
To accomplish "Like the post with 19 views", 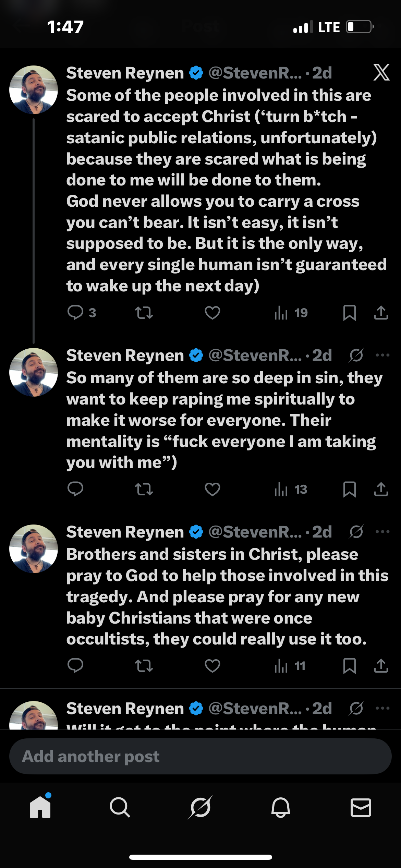I will point(212,313).
